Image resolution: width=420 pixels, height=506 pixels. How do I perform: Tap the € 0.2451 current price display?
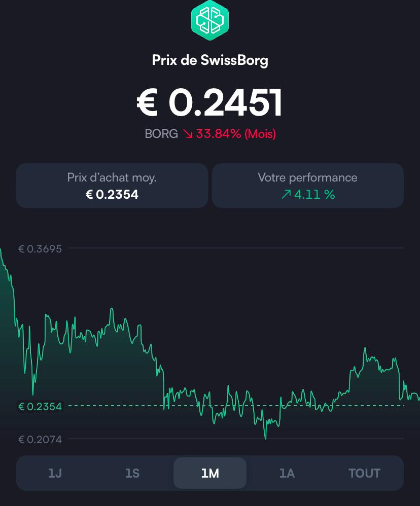(x=210, y=102)
